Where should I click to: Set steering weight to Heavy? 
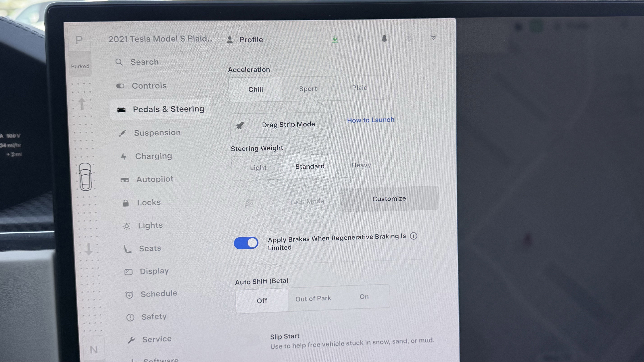[361, 165]
